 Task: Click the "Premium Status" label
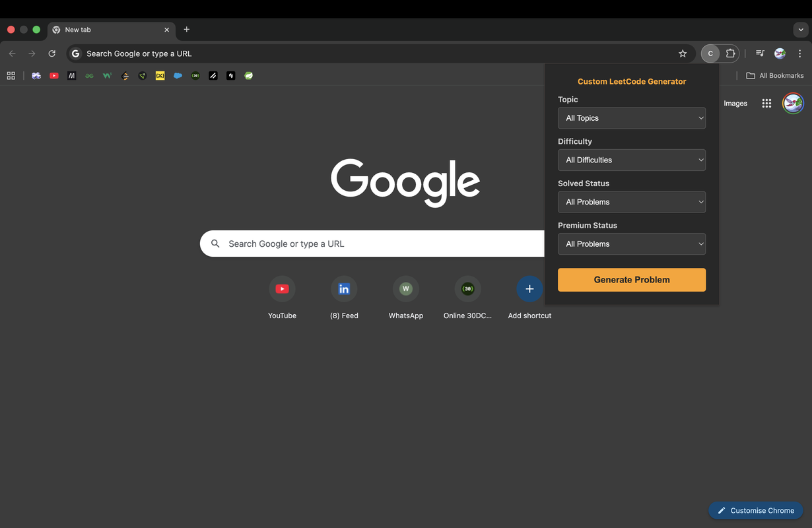[x=588, y=225]
